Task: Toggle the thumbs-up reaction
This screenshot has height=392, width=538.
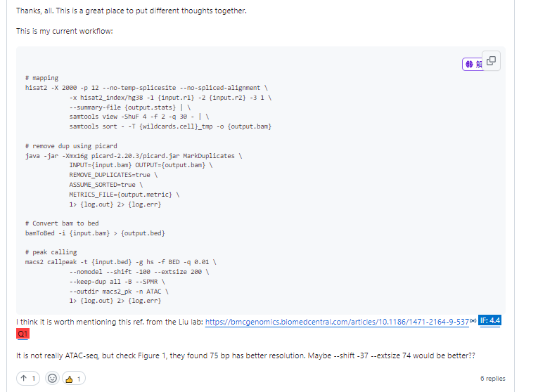Action: [74, 379]
